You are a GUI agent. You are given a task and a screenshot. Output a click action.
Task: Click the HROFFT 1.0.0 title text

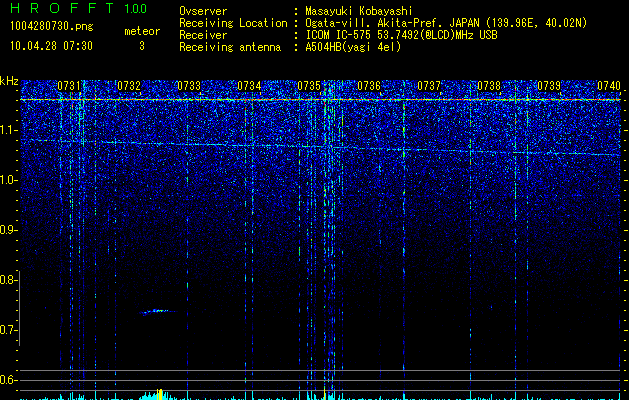click(x=78, y=8)
